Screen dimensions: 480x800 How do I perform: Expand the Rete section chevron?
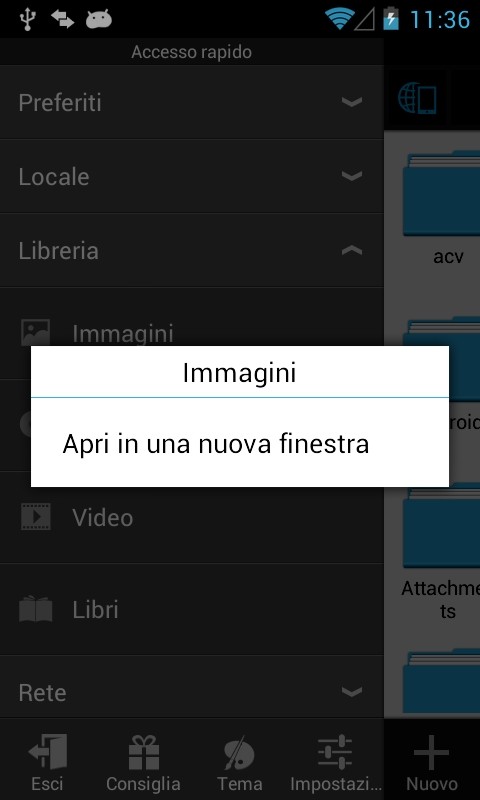pos(352,692)
